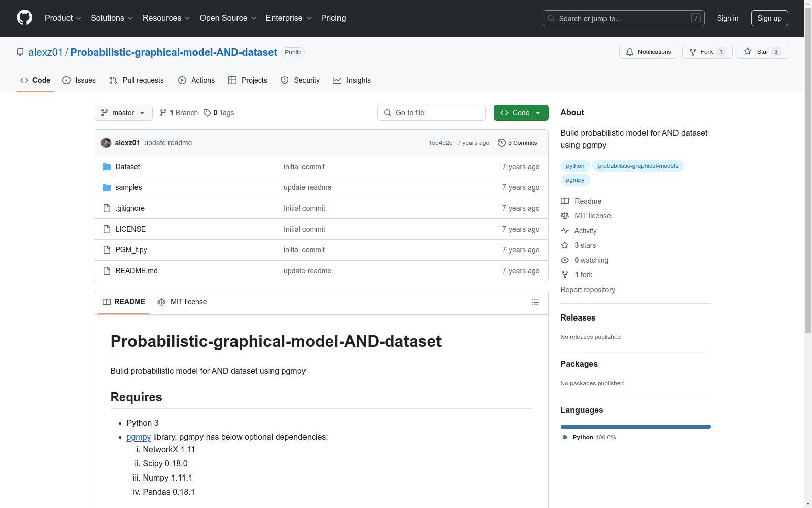The image size is (812, 508).
Task: Click Report repository link
Action: [x=588, y=290]
